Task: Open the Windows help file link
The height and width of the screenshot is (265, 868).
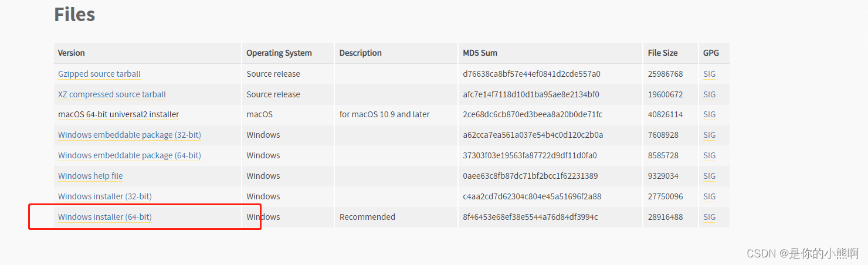Action: point(90,176)
